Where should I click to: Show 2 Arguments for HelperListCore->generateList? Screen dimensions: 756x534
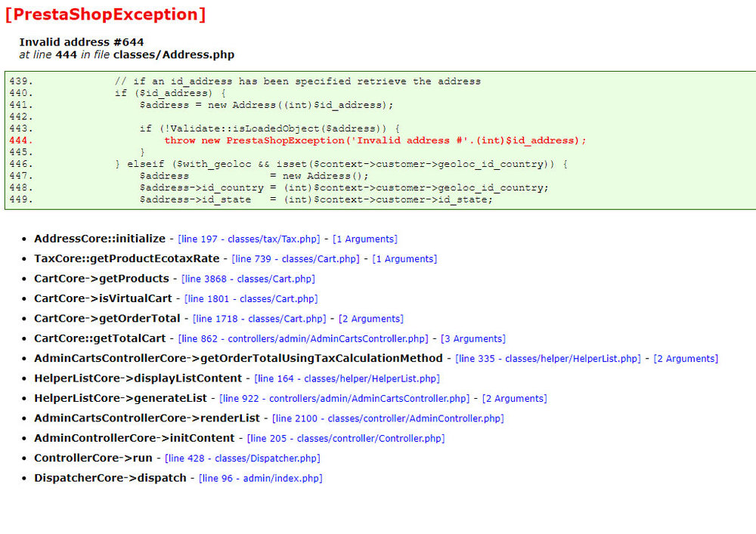click(x=515, y=399)
